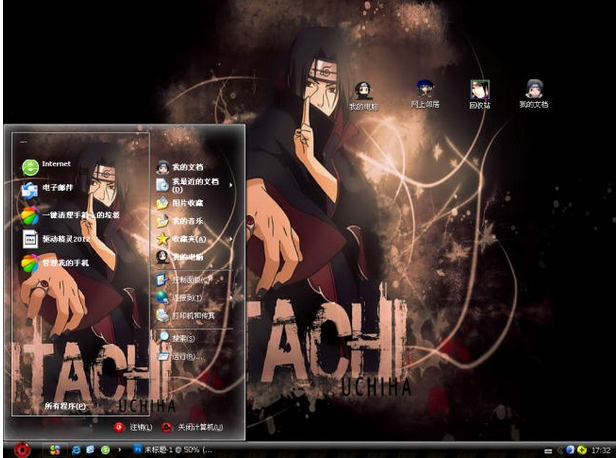Open 控制面板(C) control panel

click(x=182, y=280)
